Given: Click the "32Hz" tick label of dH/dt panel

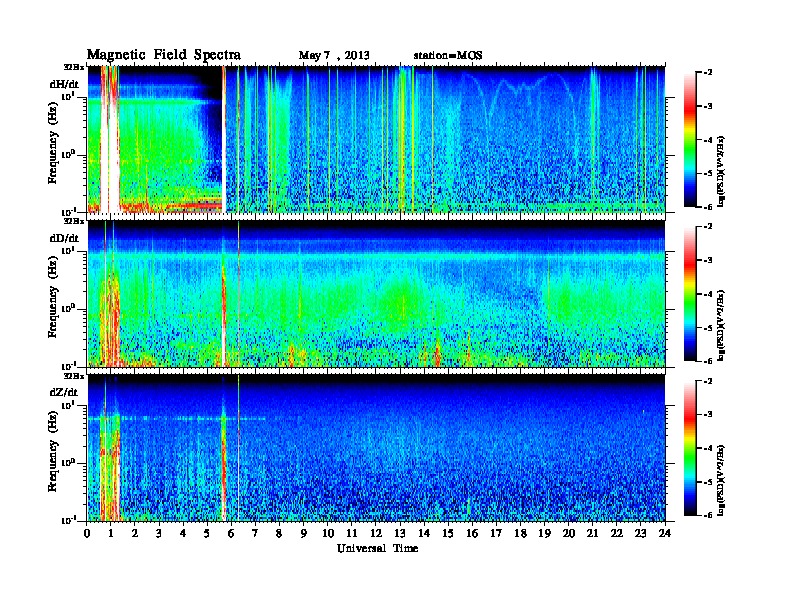Looking at the screenshot, I should click(74, 67).
